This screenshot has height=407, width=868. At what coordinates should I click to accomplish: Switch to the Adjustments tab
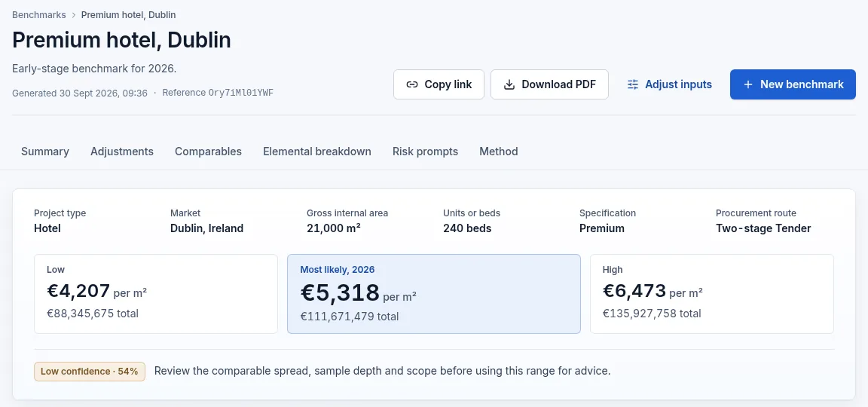coord(122,151)
